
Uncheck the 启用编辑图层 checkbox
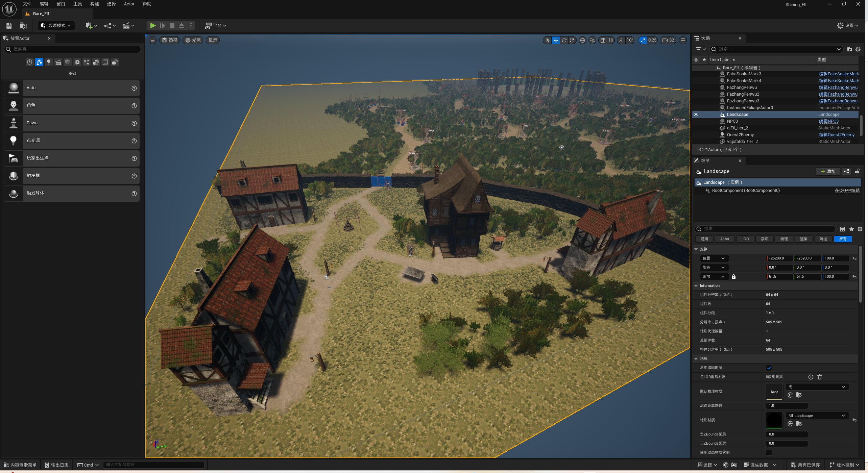[769, 368]
